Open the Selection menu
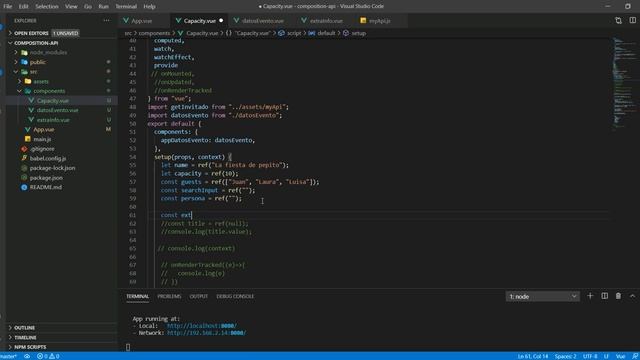The image size is (640, 360). [x=47, y=7]
